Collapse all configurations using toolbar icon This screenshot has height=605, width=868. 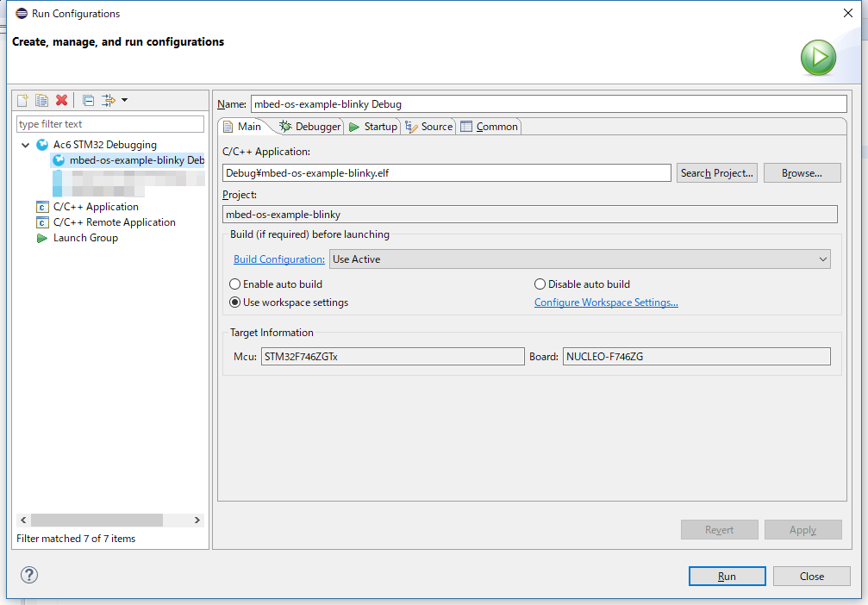pos(88,100)
